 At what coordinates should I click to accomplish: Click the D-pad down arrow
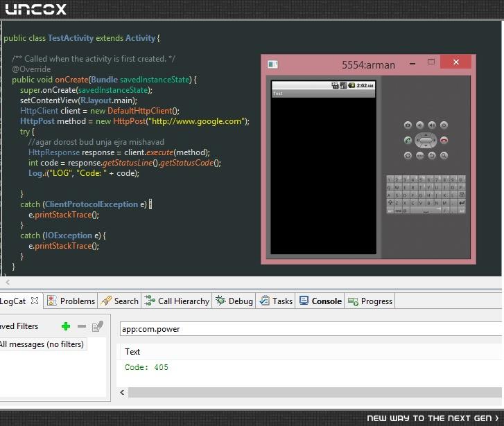click(426, 145)
